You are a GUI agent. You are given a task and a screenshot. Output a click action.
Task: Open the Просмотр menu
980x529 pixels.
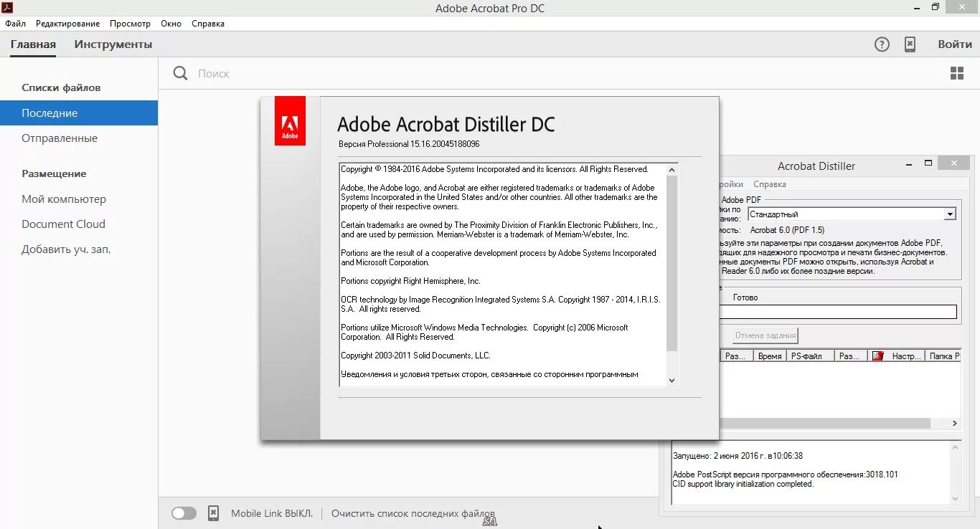pyautogui.click(x=130, y=24)
